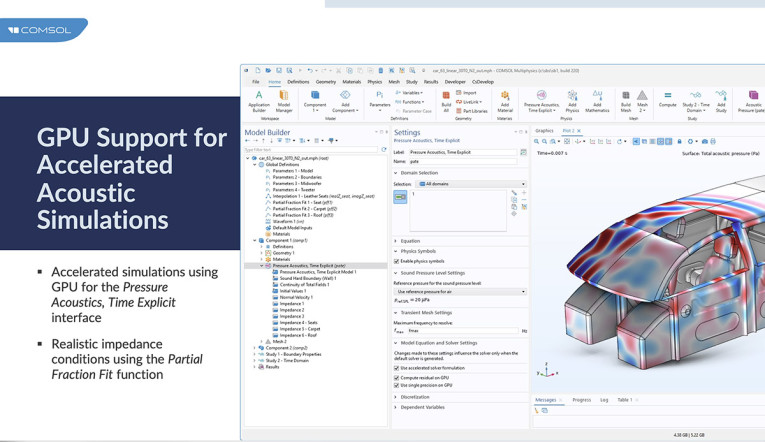Click the Zoom In graphics icon

coord(536,141)
